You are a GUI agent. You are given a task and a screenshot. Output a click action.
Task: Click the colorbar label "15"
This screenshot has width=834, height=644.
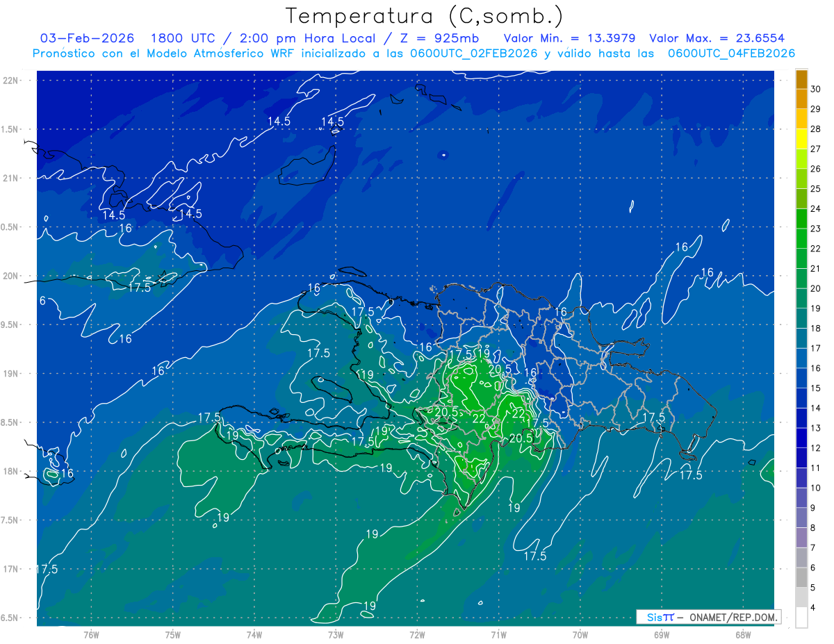click(816, 388)
